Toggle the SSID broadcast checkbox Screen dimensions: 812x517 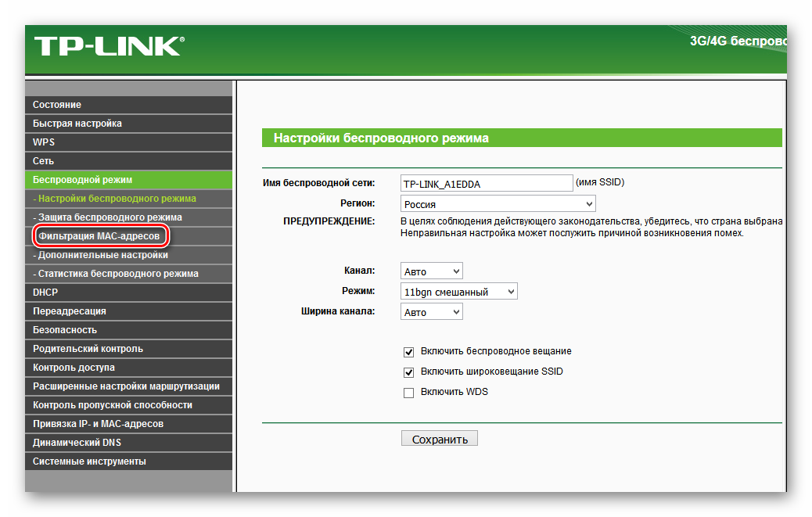point(408,372)
